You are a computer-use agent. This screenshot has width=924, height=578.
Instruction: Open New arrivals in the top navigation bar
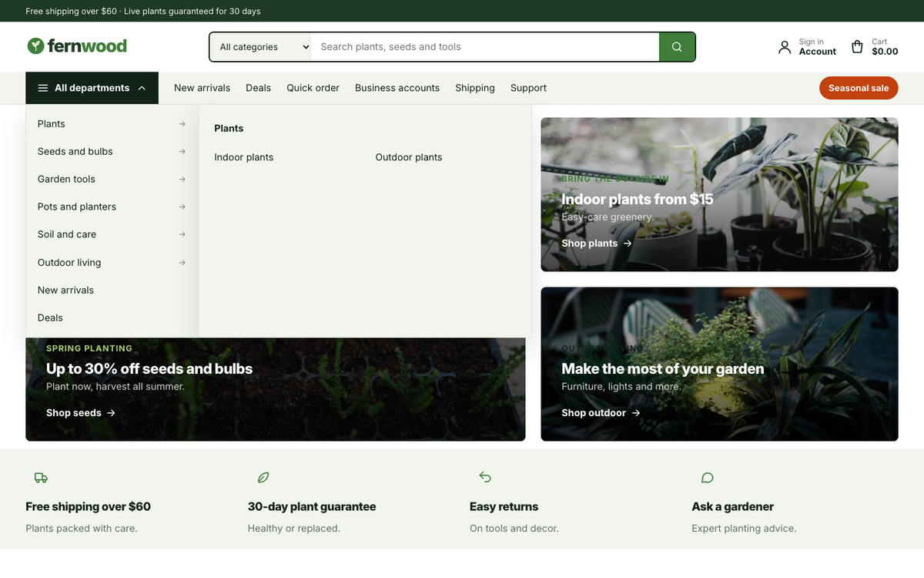pyautogui.click(x=202, y=88)
